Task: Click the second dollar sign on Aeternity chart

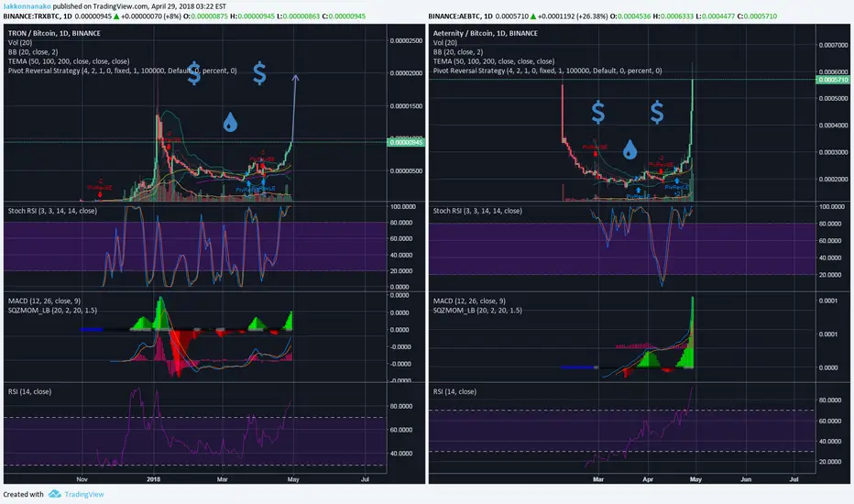Action: [x=657, y=112]
